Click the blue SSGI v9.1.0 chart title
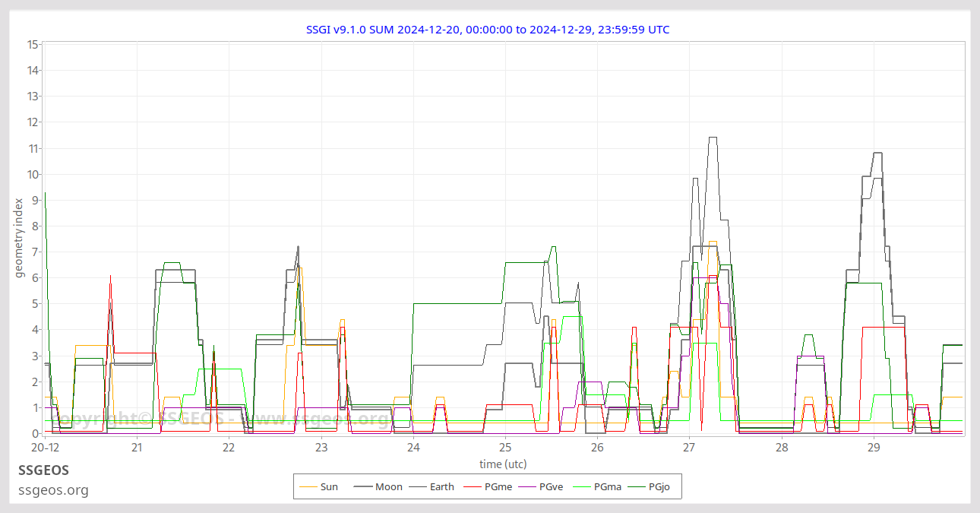This screenshot has height=513, width=980. (487, 30)
